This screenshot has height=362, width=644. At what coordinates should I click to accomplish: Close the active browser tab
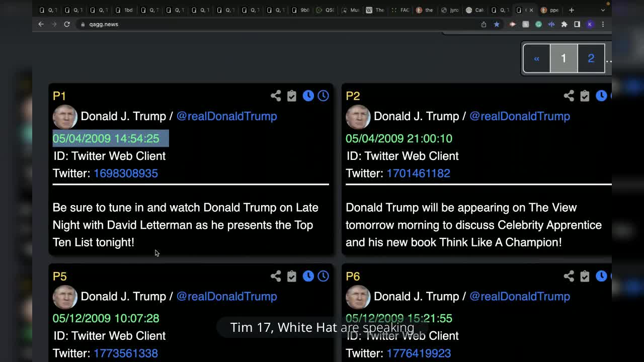pyautogui.click(x=531, y=10)
